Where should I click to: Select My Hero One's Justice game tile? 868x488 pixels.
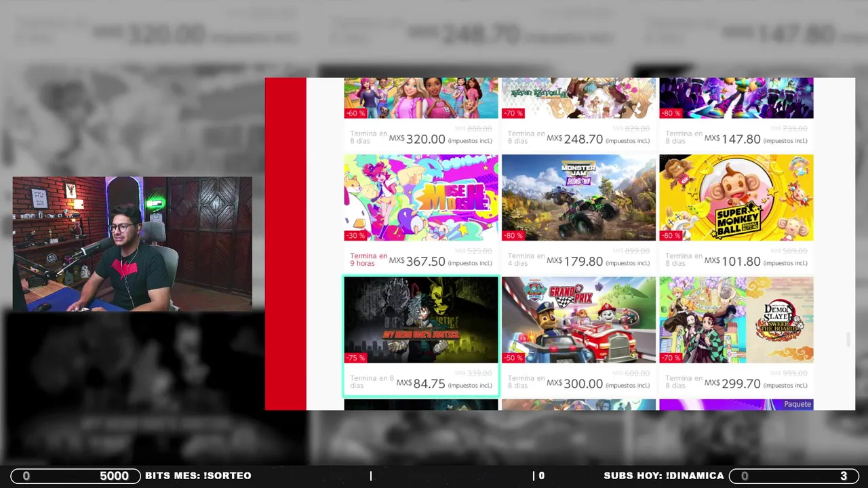coord(420,336)
